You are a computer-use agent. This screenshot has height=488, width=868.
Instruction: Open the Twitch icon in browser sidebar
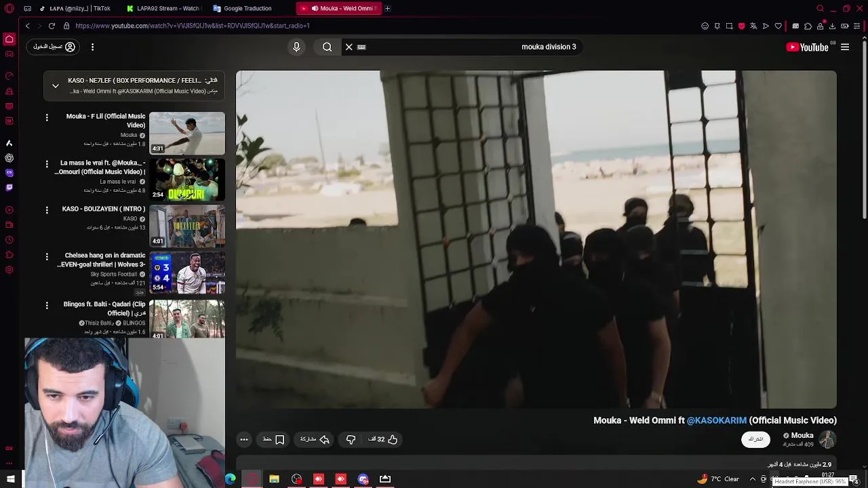click(9, 188)
